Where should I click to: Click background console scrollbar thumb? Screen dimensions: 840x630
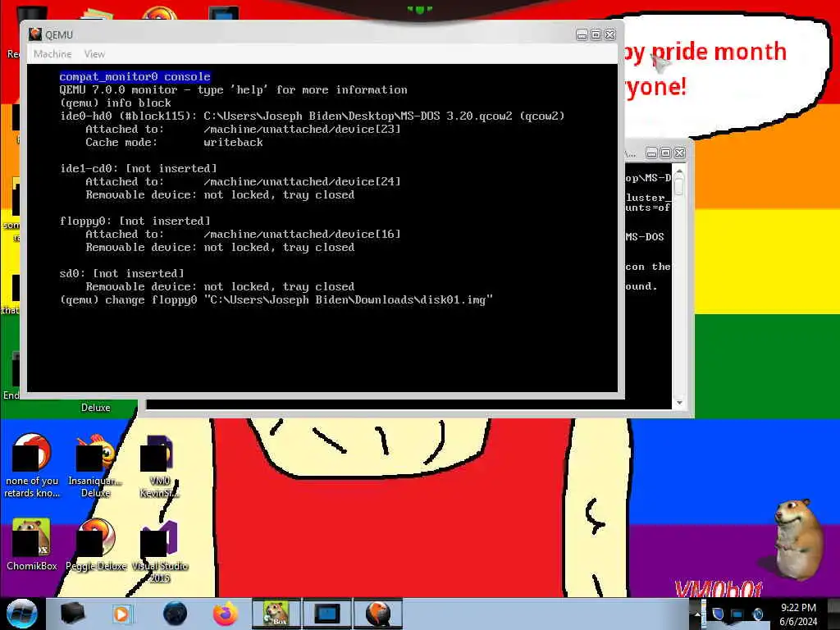[679, 186]
